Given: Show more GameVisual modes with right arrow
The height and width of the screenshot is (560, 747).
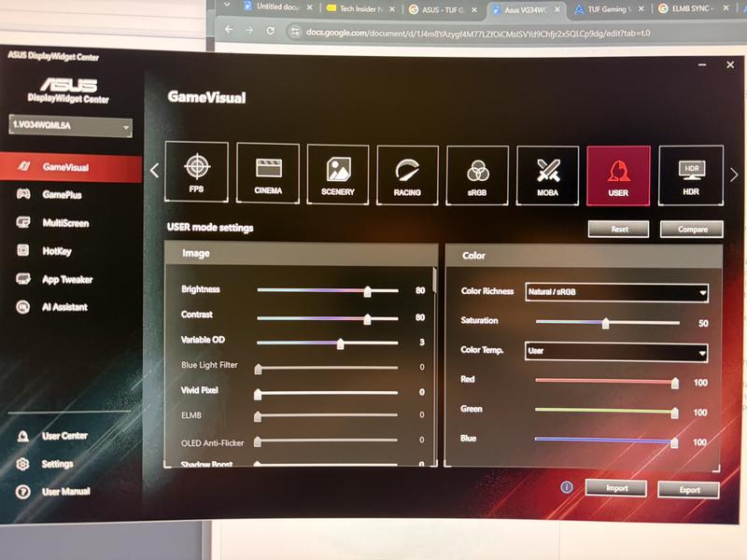Looking at the screenshot, I should [734, 175].
